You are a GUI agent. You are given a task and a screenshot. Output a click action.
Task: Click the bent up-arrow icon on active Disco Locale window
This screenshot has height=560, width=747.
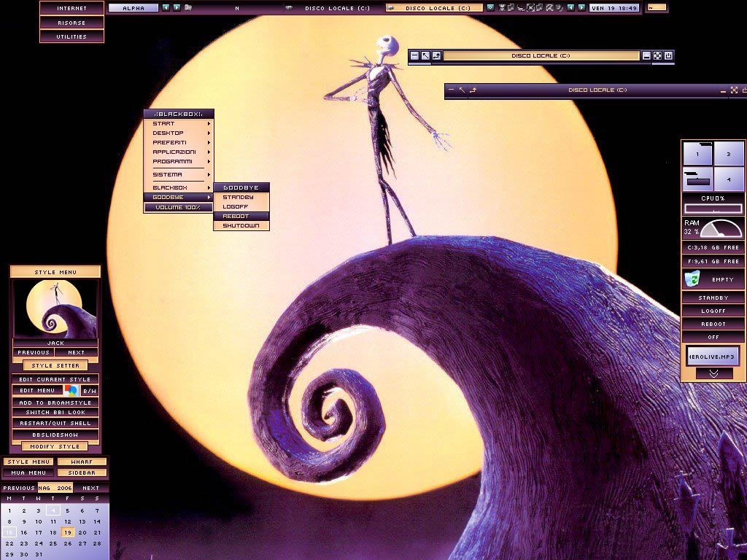436,55
